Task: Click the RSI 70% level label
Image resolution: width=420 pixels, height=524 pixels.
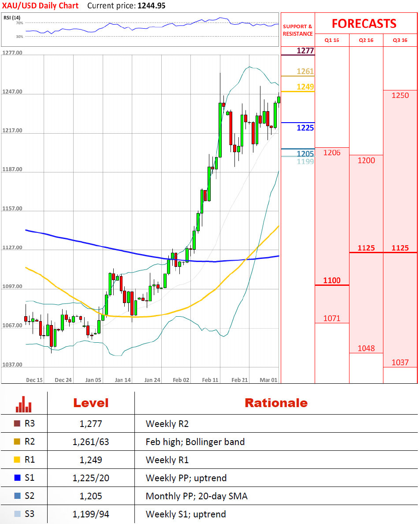Action: 20,23
